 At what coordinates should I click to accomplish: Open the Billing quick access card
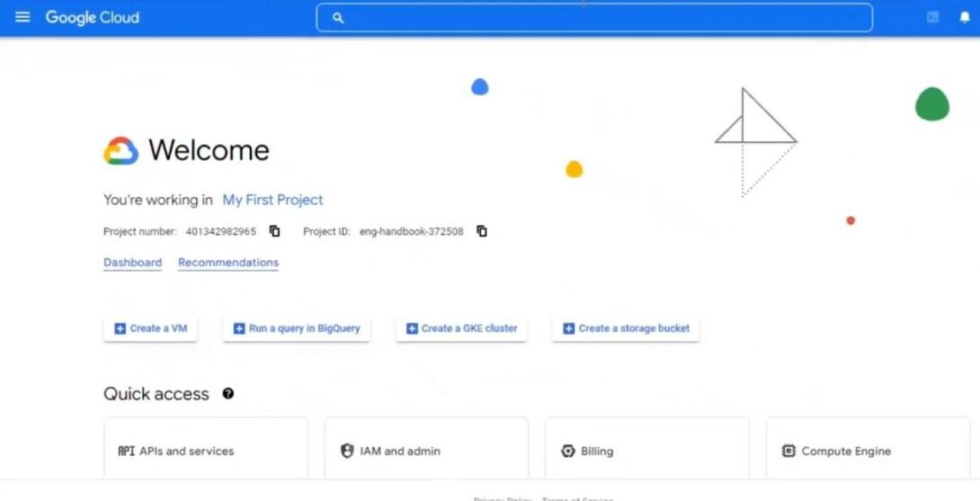[646, 449]
